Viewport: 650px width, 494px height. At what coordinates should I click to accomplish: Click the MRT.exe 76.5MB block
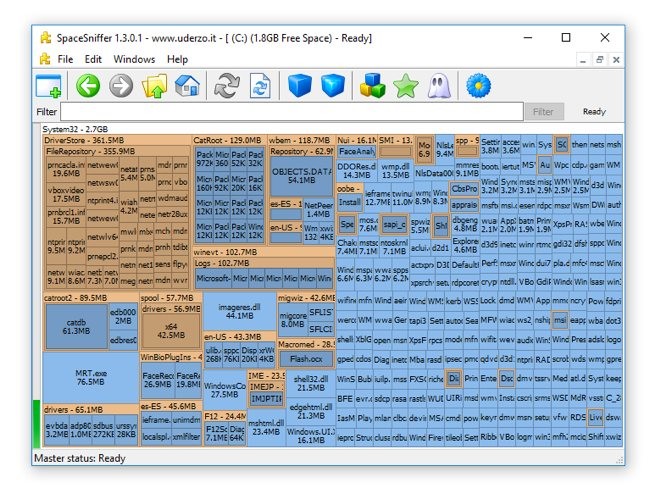(x=90, y=378)
